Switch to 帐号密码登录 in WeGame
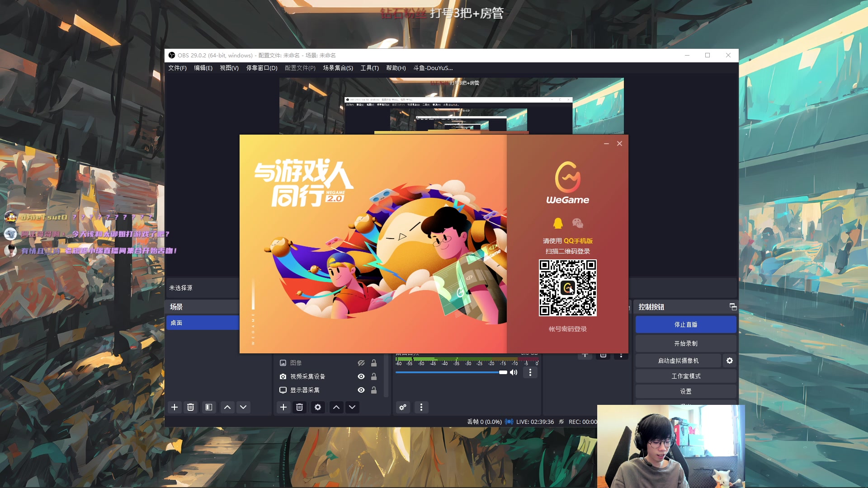The width and height of the screenshot is (868, 488). (568, 329)
